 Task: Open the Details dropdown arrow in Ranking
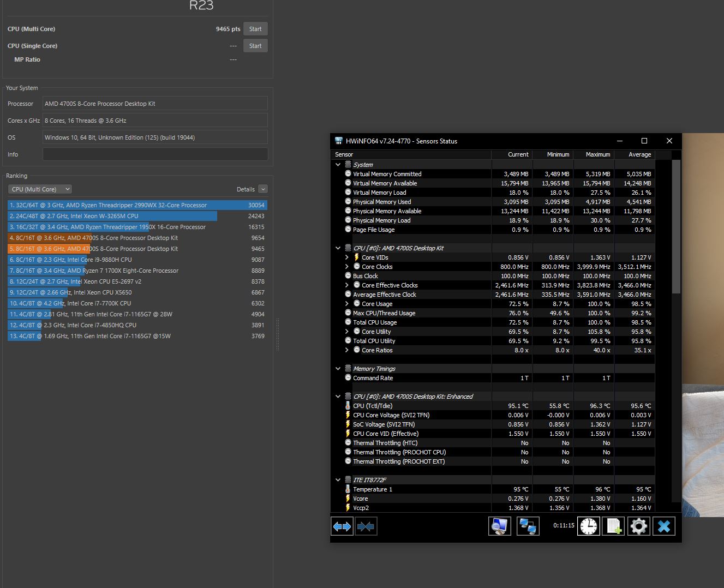263,189
